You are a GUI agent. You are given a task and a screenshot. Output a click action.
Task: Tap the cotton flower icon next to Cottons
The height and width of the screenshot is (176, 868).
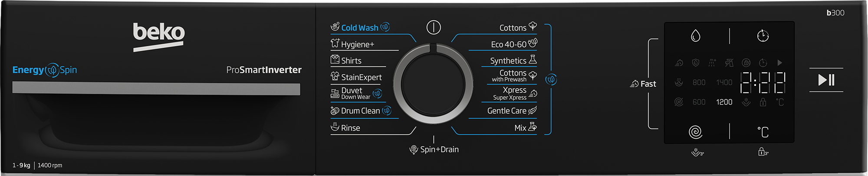(x=533, y=26)
